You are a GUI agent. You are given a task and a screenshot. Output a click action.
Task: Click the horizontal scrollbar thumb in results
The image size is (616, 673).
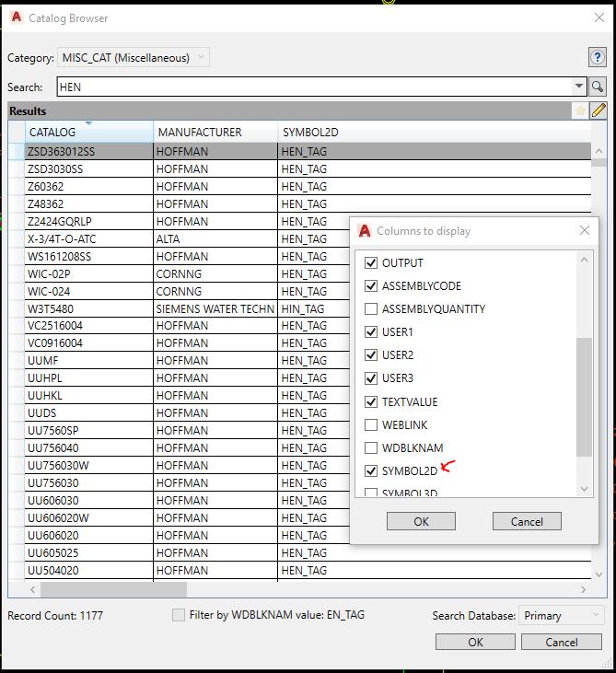point(114,589)
